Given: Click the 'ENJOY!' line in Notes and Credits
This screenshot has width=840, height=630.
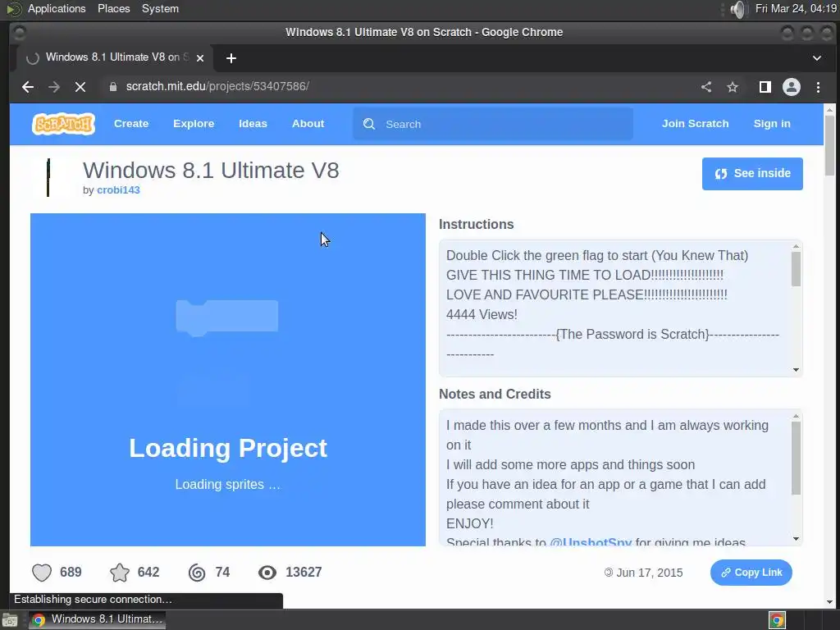Looking at the screenshot, I should [470, 524].
